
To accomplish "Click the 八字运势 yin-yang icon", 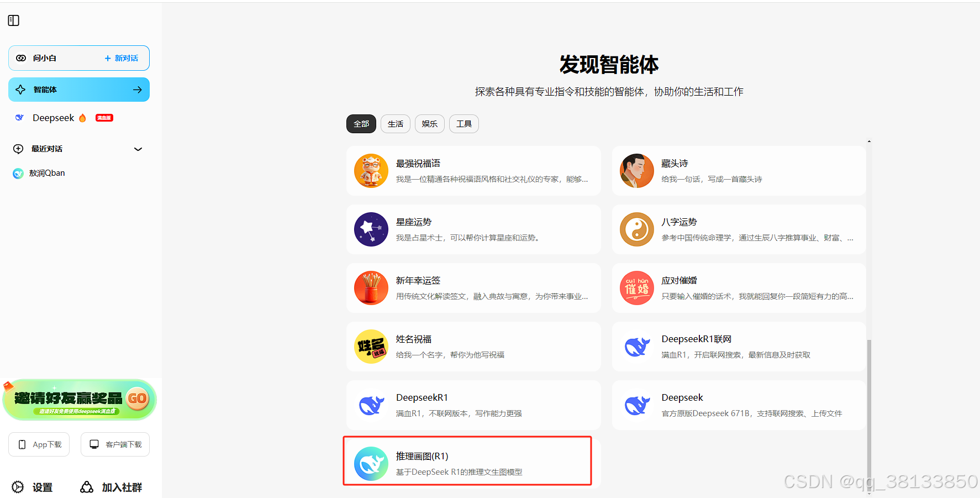I will click(637, 229).
